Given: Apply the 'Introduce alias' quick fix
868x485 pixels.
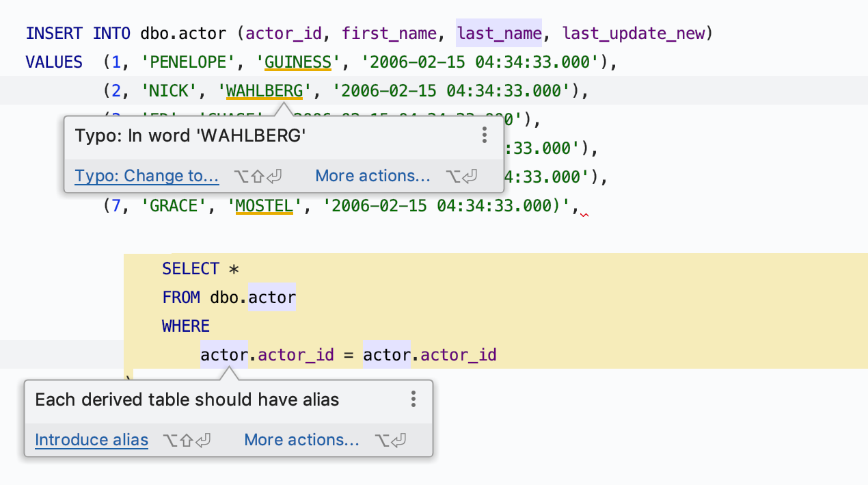Looking at the screenshot, I should click(x=92, y=440).
